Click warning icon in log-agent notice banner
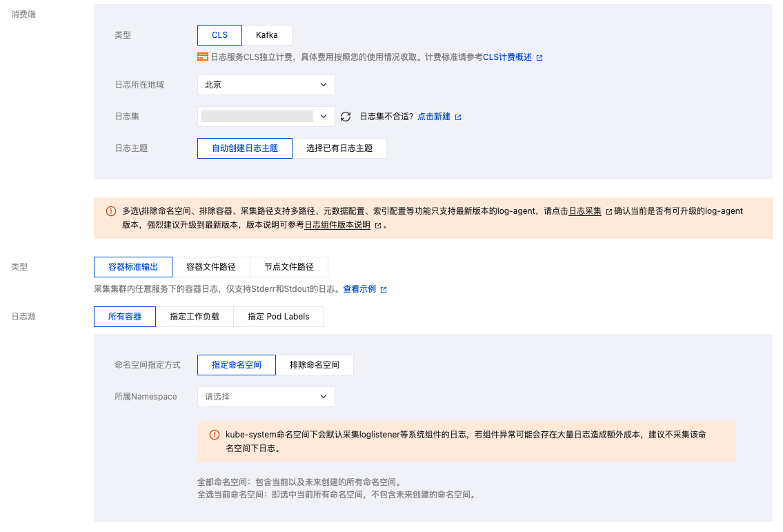 [111, 211]
